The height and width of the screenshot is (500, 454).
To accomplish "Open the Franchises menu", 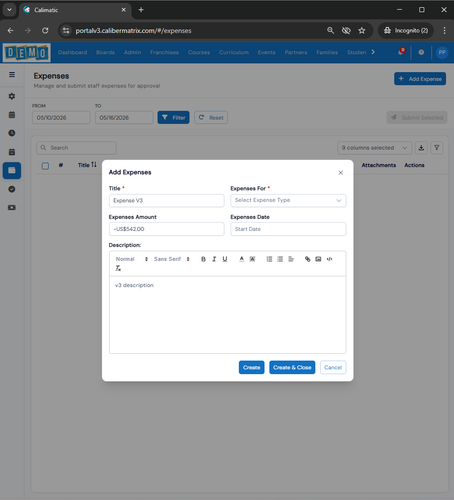I will 164,52.
